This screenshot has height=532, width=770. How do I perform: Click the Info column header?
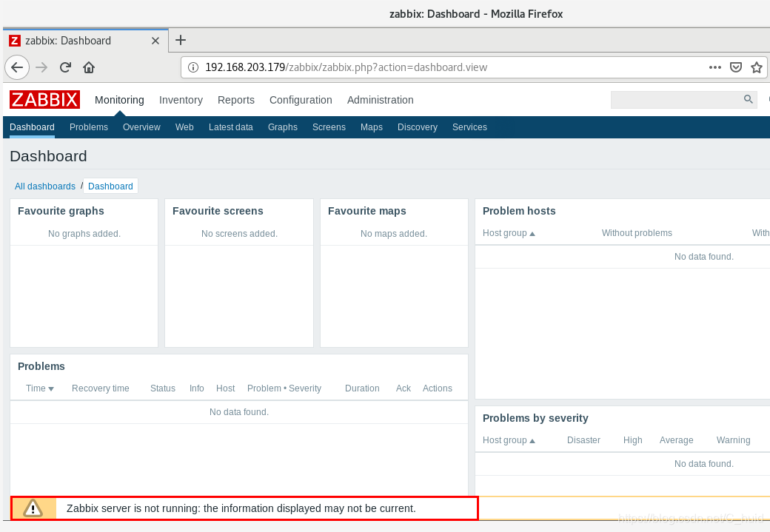point(196,388)
